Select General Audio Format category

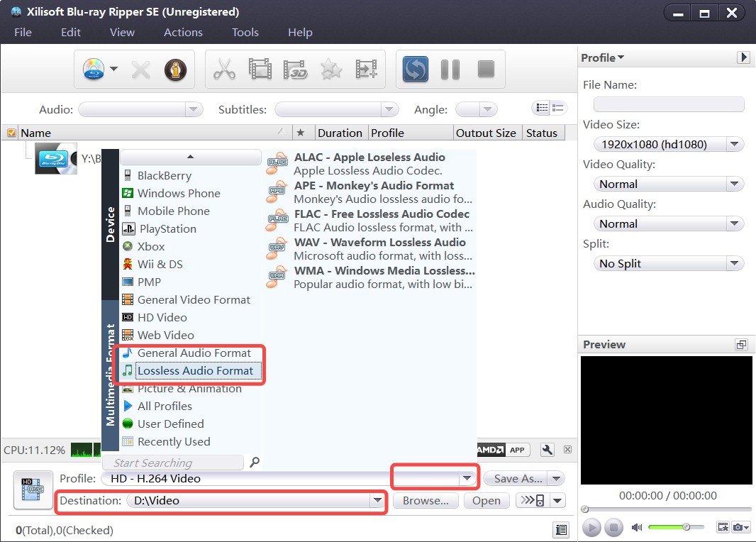191,353
